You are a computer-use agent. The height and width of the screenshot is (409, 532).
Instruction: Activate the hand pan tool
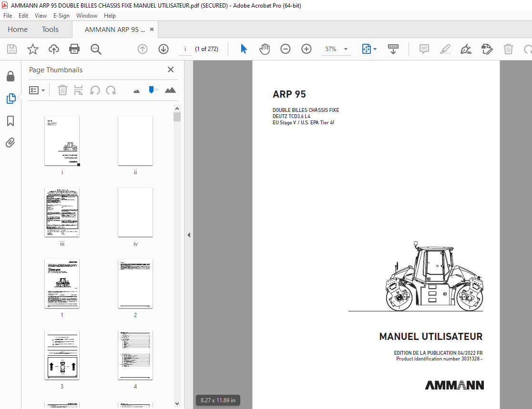pyautogui.click(x=265, y=49)
